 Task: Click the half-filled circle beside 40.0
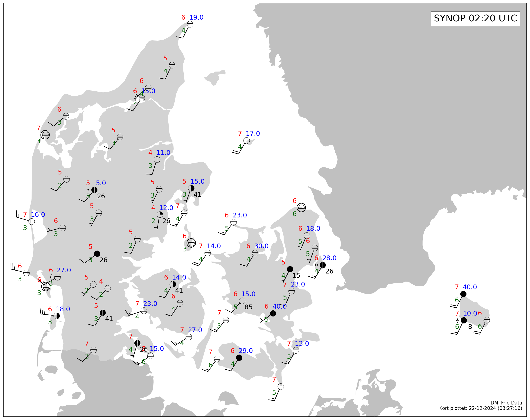273,314
